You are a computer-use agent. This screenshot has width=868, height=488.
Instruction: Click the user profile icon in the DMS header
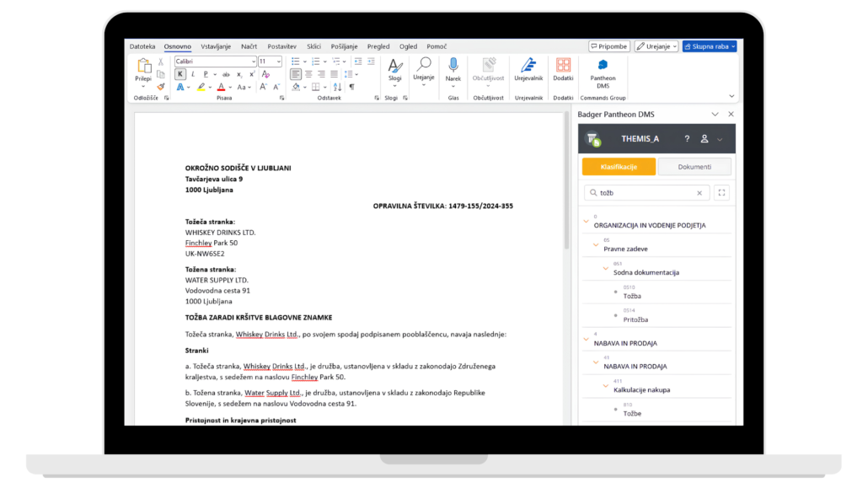click(x=705, y=139)
